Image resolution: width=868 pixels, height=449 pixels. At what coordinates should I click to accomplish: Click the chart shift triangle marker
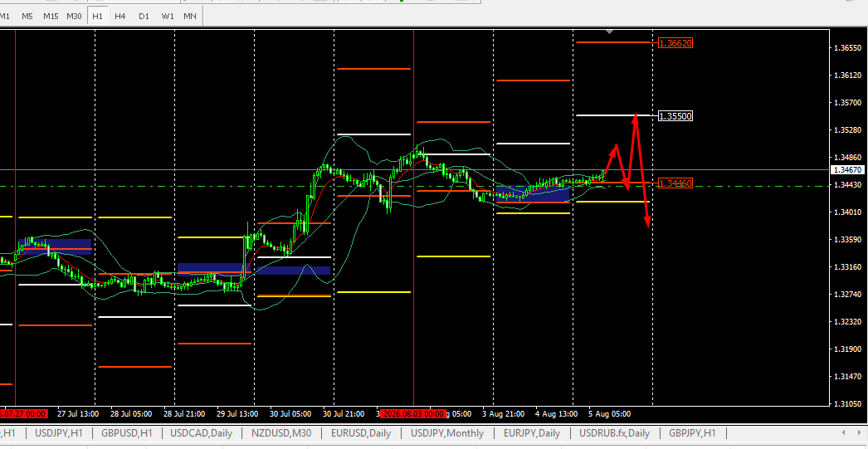(609, 32)
